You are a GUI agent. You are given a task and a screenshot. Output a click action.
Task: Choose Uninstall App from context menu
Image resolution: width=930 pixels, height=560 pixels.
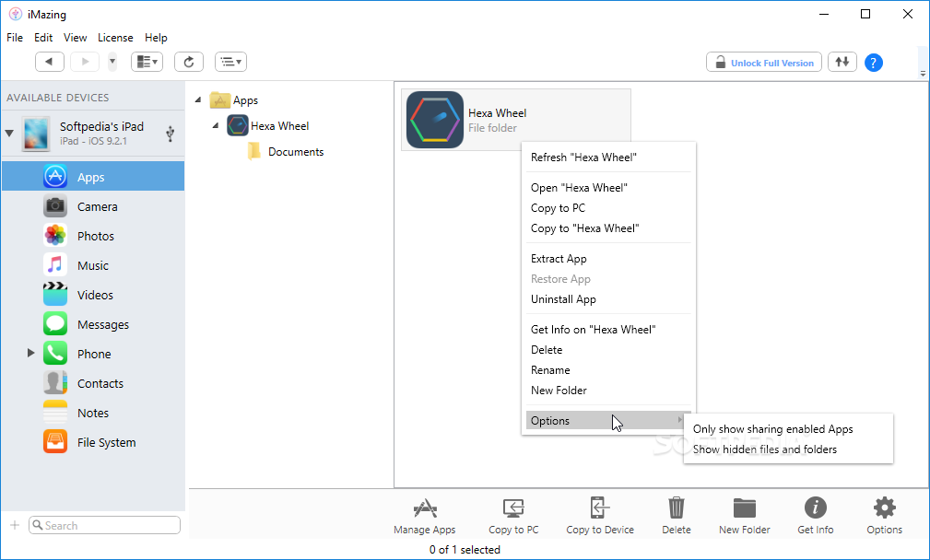[608, 299]
